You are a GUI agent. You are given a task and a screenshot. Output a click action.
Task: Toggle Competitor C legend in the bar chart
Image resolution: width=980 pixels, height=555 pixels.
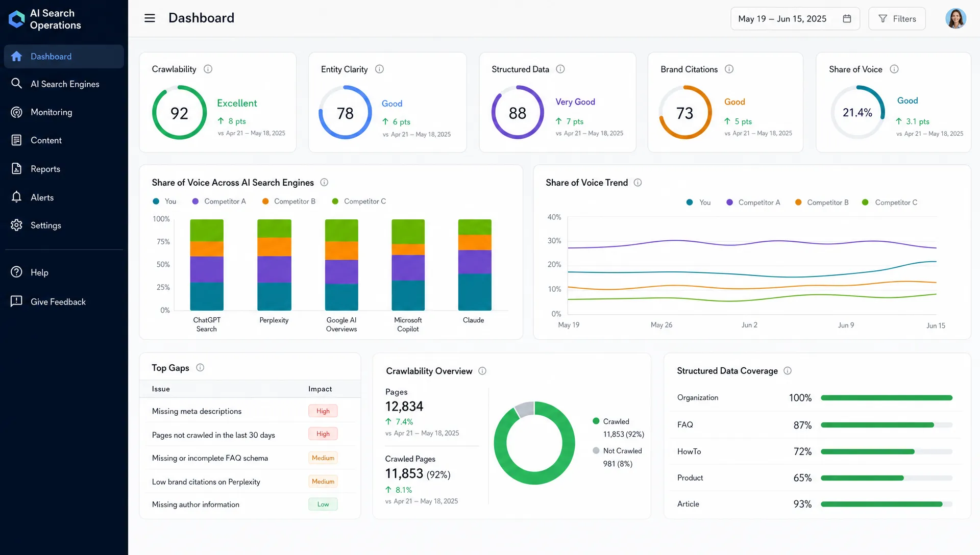tap(359, 201)
